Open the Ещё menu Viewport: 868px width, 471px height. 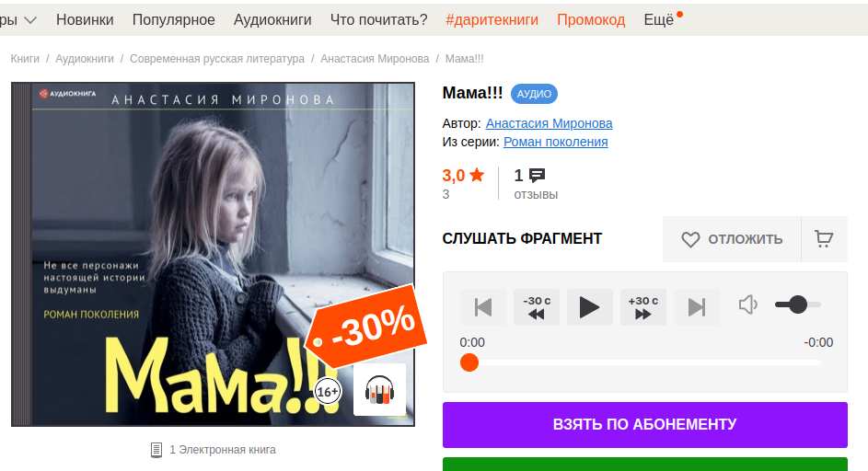tap(659, 20)
